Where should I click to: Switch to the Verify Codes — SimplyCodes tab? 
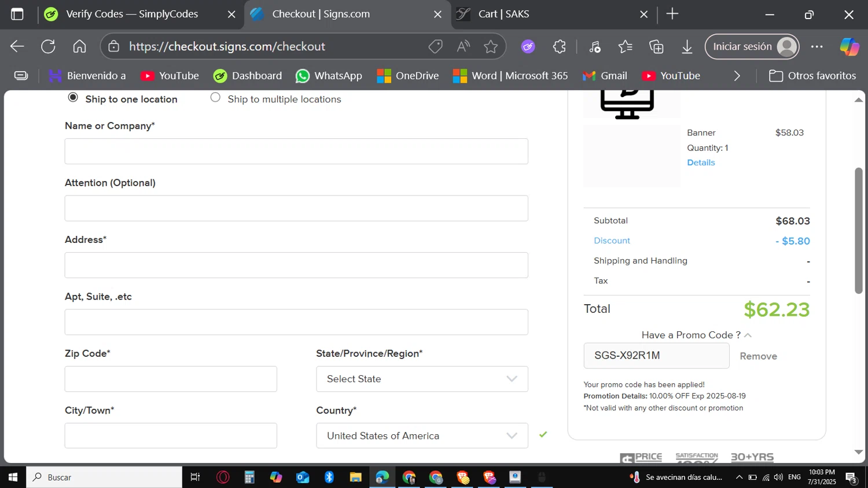coord(131,14)
